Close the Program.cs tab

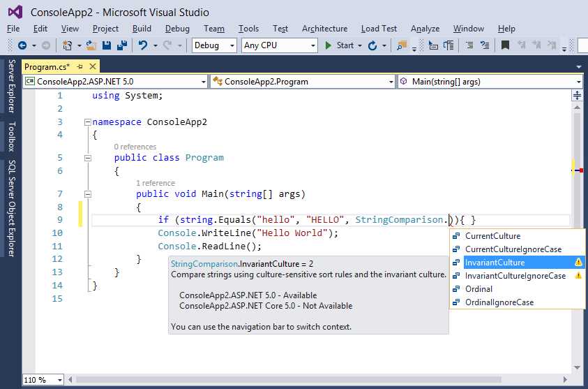coord(93,66)
